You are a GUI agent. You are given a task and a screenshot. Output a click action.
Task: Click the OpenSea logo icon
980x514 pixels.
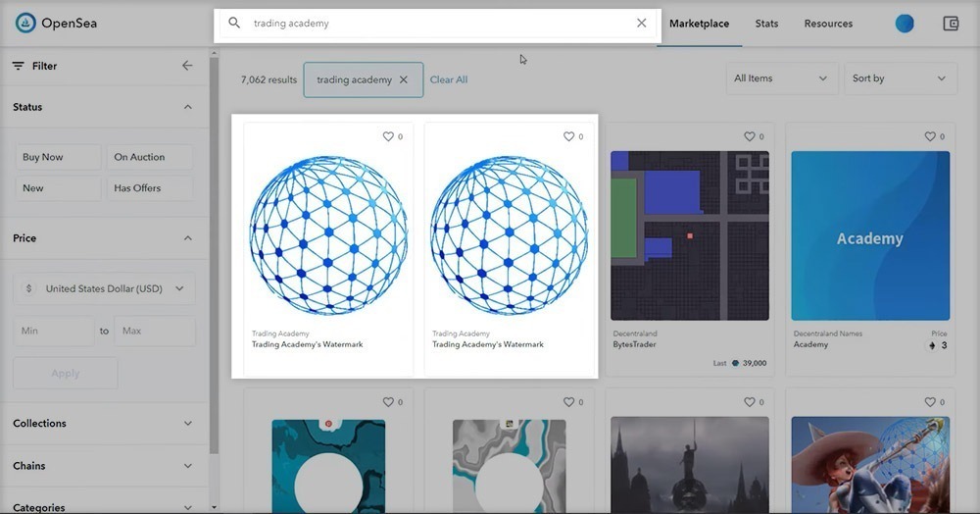(x=25, y=24)
